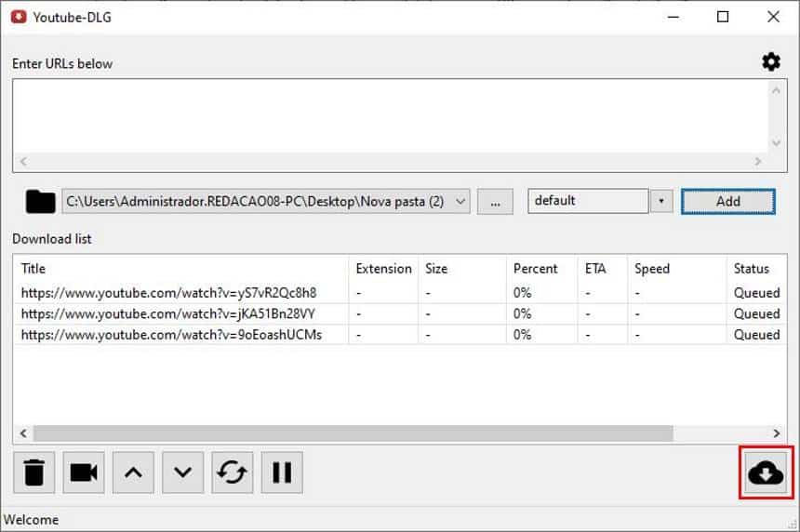Click Queued status of the 9oEoashUCMs row
800x532 pixels.
756,335
